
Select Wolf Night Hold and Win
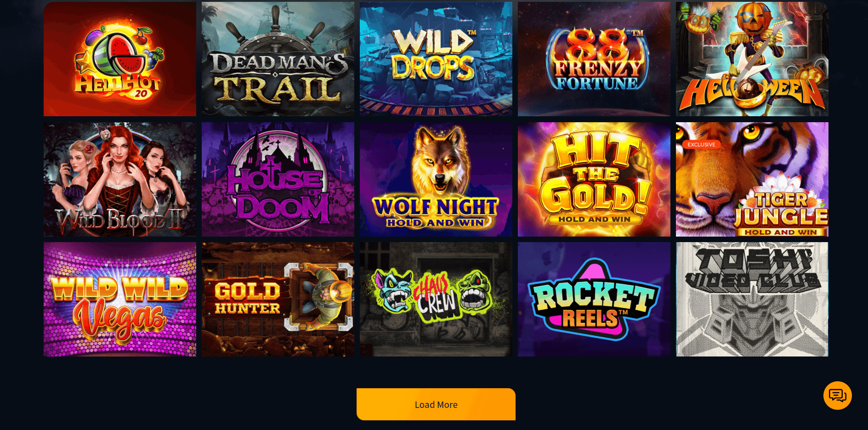(x=436, y=179)
